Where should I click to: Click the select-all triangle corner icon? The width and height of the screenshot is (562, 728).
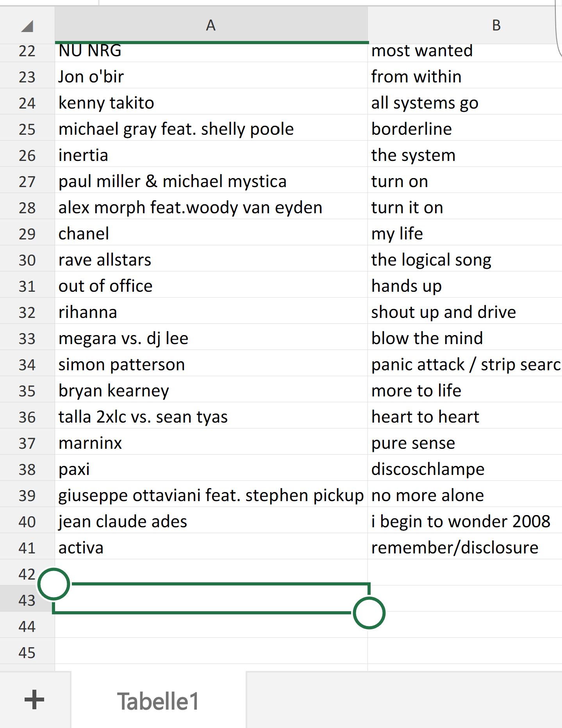[27, 26]
